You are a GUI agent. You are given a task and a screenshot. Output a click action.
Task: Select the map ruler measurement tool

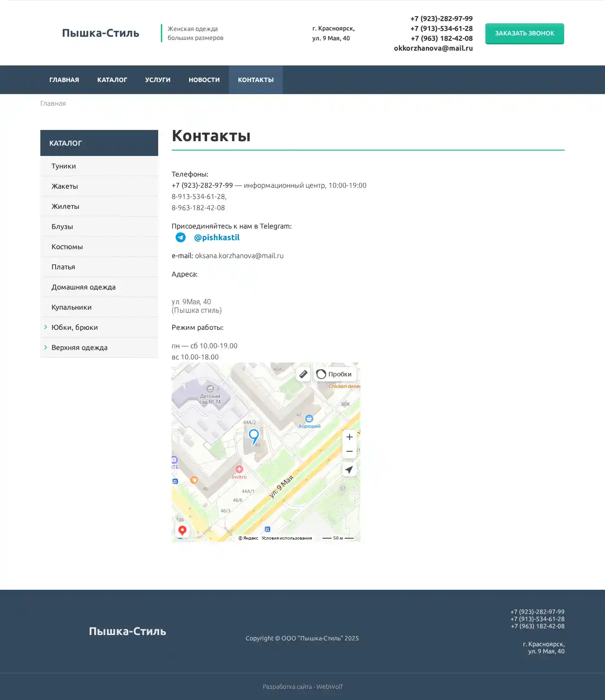tap(303, 374)
